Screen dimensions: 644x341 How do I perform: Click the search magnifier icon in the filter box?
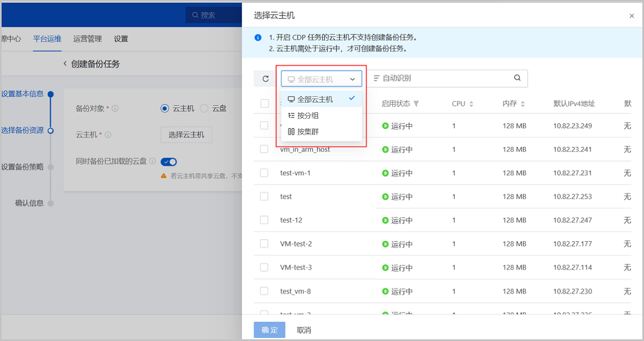(x=517, y=78)
